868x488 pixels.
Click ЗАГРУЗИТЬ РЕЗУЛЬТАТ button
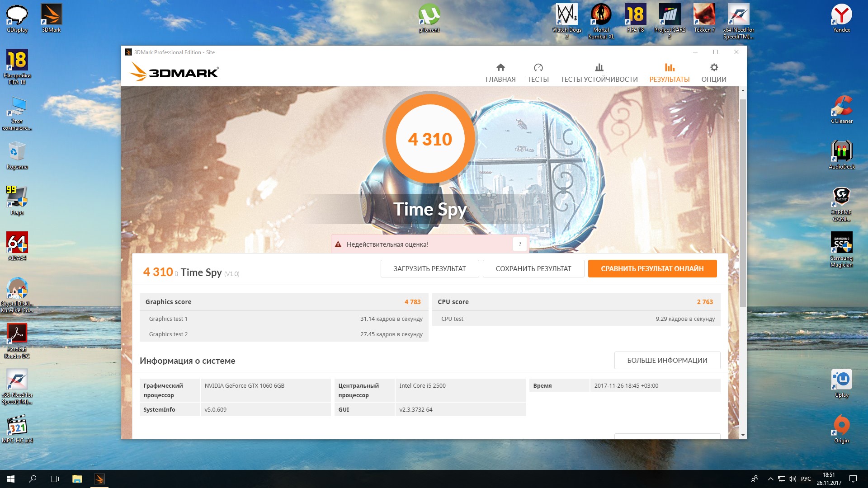pyautogui.click(x=429, y=268)
